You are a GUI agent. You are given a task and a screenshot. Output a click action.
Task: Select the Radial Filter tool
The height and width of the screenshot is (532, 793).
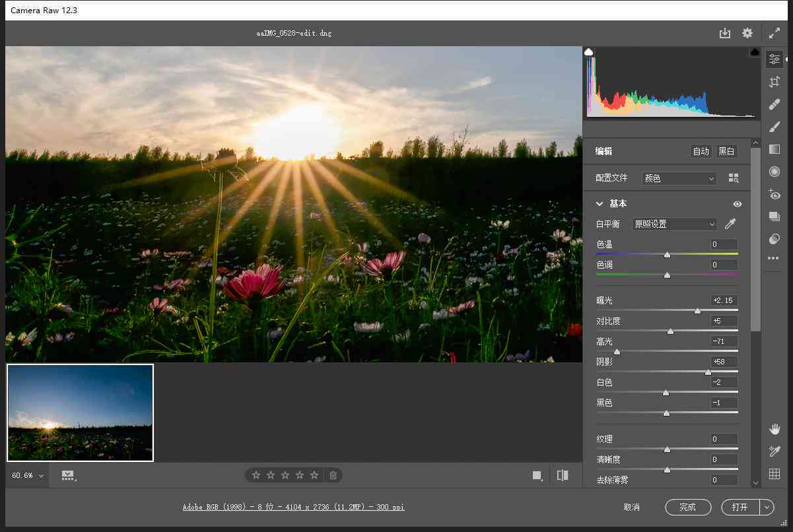click(x=775, y=172)
